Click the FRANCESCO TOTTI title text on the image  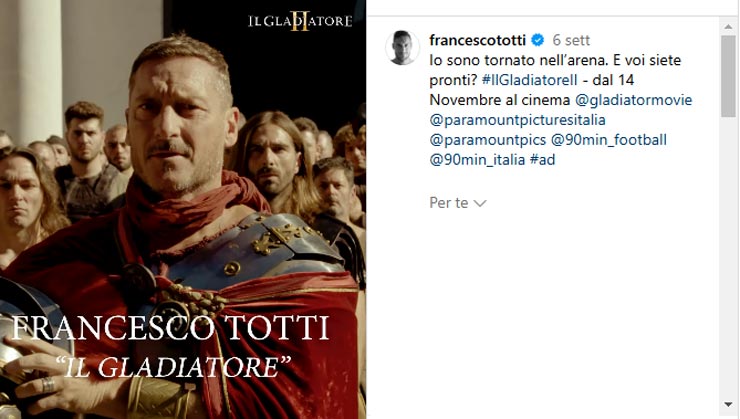(169, 327)
